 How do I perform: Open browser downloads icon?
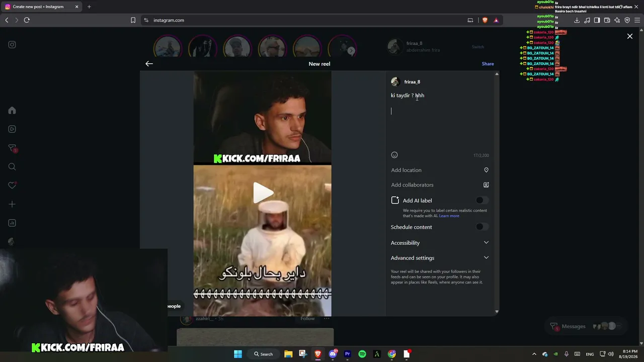point(577,20)
